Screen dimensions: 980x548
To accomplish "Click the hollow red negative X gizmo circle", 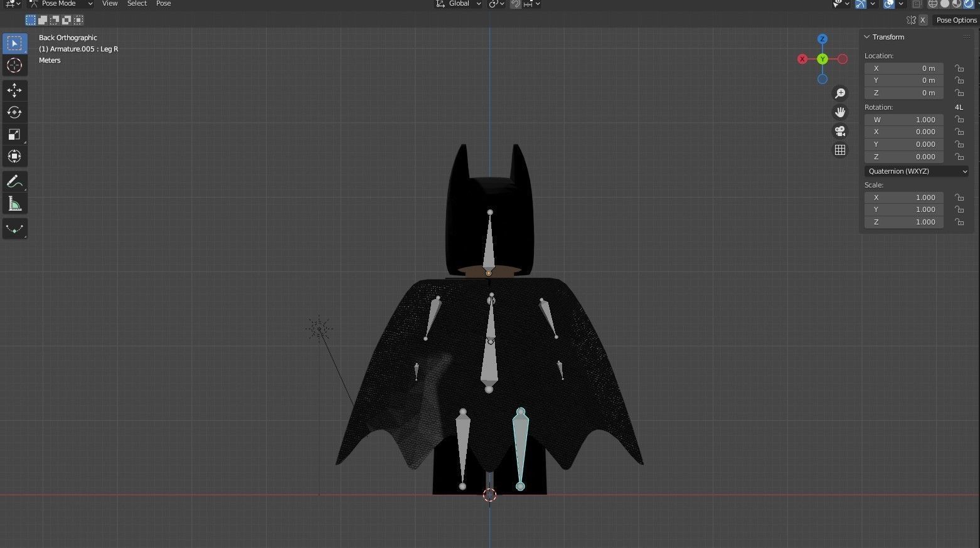I will (x=843, y=59).
